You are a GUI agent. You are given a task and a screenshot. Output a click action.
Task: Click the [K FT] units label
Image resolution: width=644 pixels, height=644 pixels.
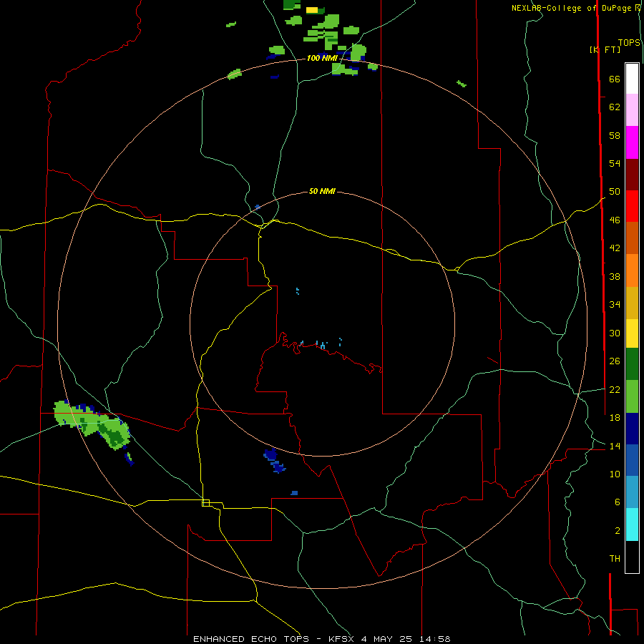coord(605,49)
